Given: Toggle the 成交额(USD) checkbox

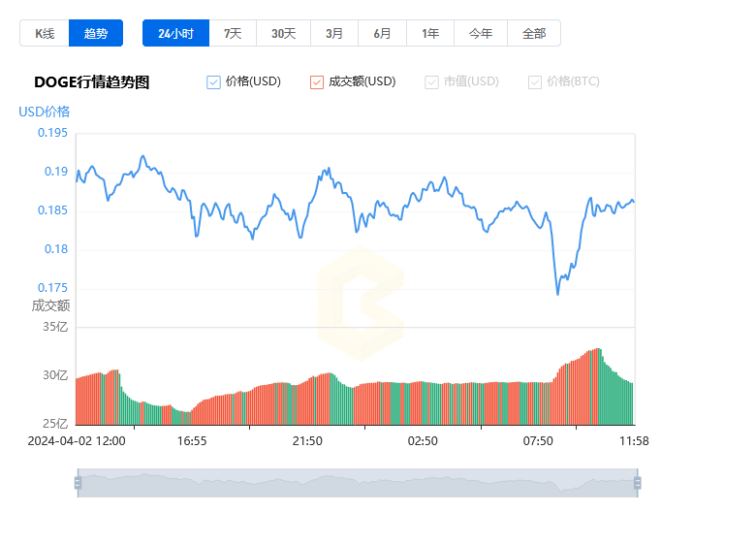Looking at the screenshot, I should point(317,82).
